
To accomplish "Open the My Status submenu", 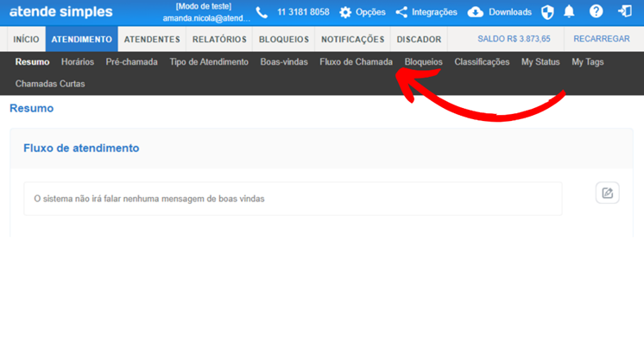I will point(540,62).
